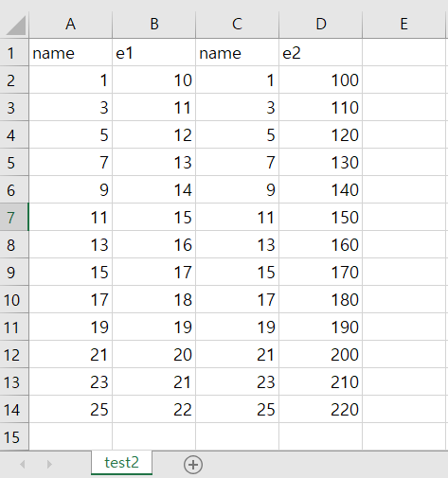Select row 15 header

click(14, 436)
